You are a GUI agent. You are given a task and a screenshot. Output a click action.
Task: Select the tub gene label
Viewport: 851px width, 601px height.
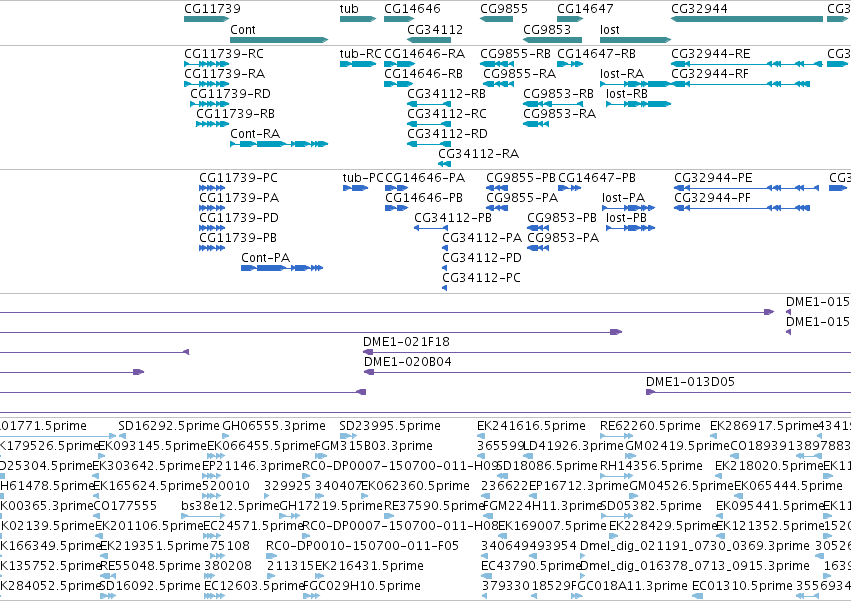349,9
